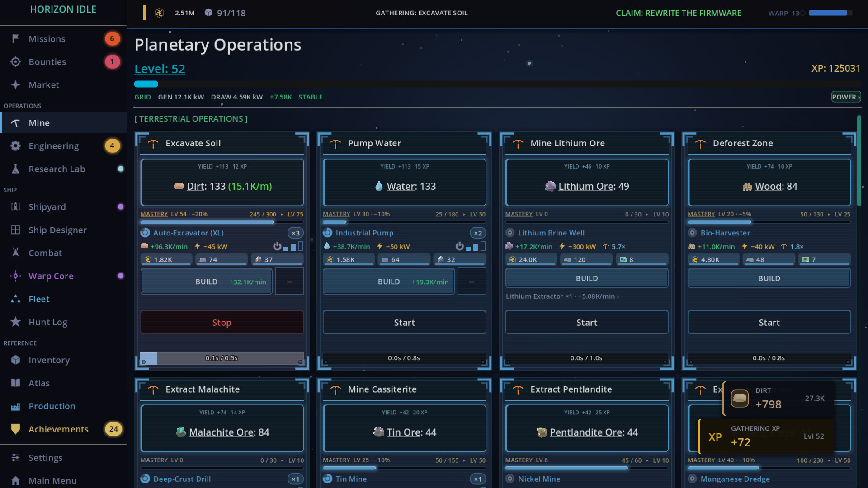Viewport: 868px width, 488px height.
Task: Open the POWER grid details
Action: tap(846, 97)
